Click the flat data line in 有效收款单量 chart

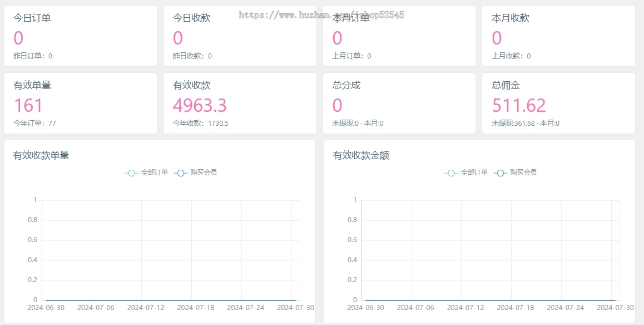(x=171, y=301)
